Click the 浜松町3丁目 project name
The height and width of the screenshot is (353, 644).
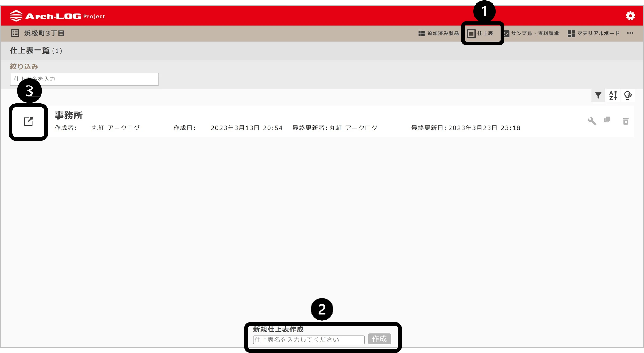[44, 33]
